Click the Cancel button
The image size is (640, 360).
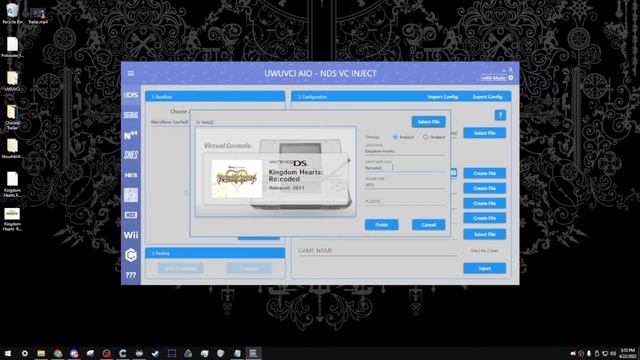pyautogui.click(x=429, y=225)
